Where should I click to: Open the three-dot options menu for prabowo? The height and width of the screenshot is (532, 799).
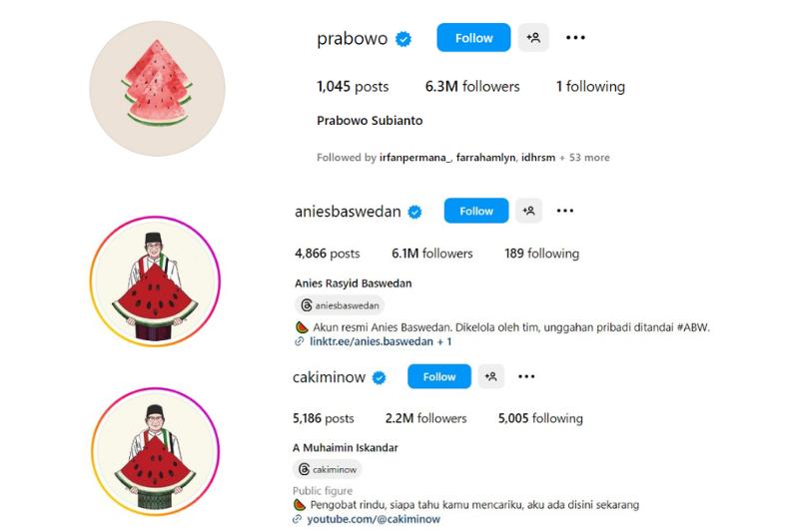(575, 38)
